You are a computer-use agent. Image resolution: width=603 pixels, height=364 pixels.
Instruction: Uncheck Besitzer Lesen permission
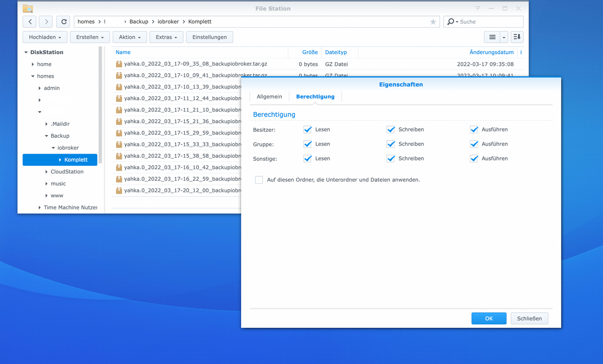click(x=308, y=130)
